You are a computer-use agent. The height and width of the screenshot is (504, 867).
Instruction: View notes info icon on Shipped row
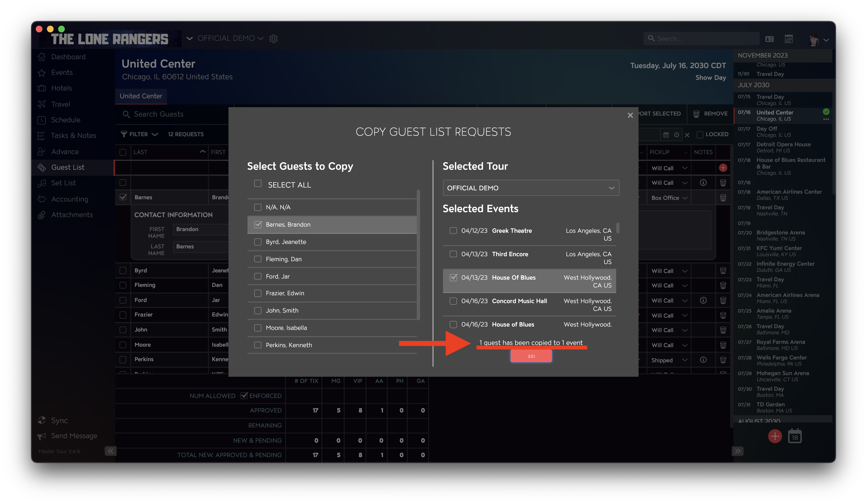(x=703, y=360)
